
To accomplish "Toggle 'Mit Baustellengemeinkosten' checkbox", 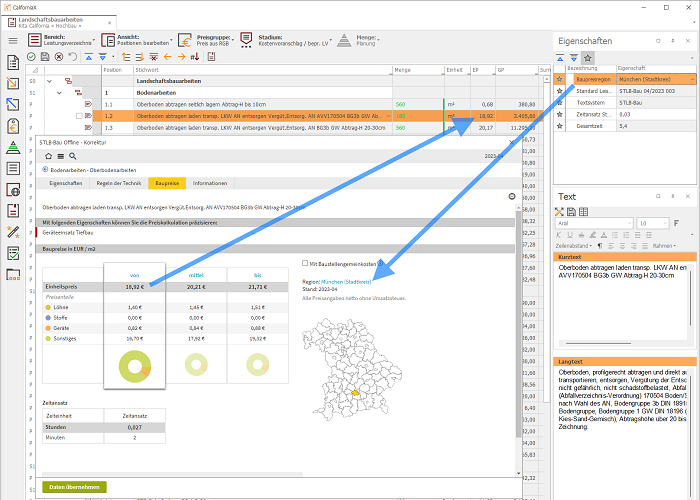I will tap(305, 263).
